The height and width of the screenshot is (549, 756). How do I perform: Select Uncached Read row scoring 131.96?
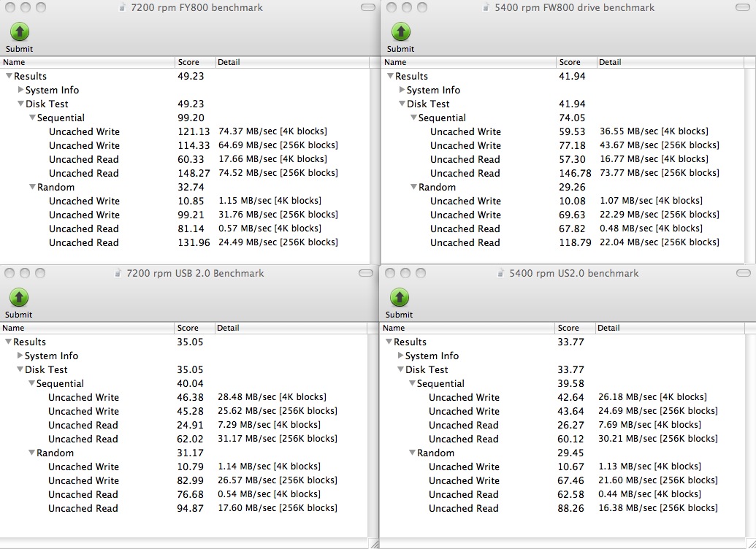tap(185, 242)
